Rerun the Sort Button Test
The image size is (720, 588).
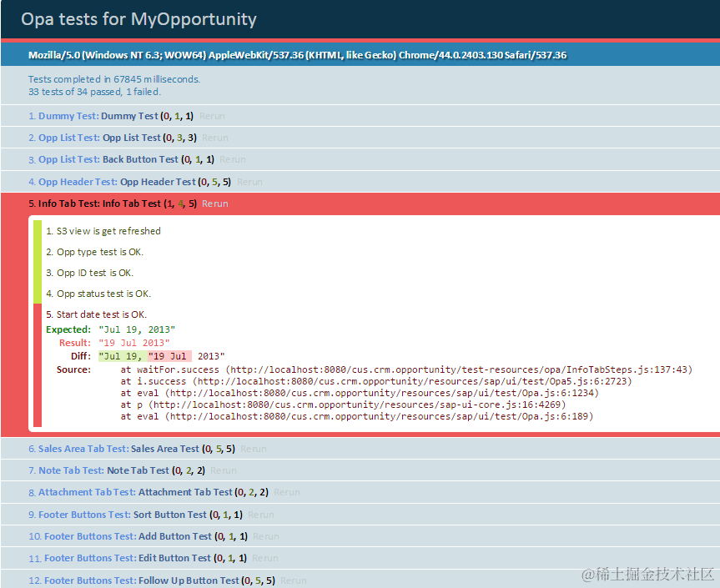(261, 515)
